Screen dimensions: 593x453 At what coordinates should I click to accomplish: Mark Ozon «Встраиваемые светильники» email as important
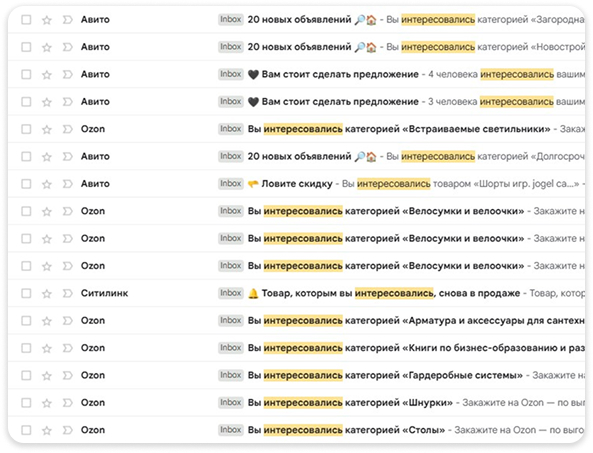click(67, 129)
